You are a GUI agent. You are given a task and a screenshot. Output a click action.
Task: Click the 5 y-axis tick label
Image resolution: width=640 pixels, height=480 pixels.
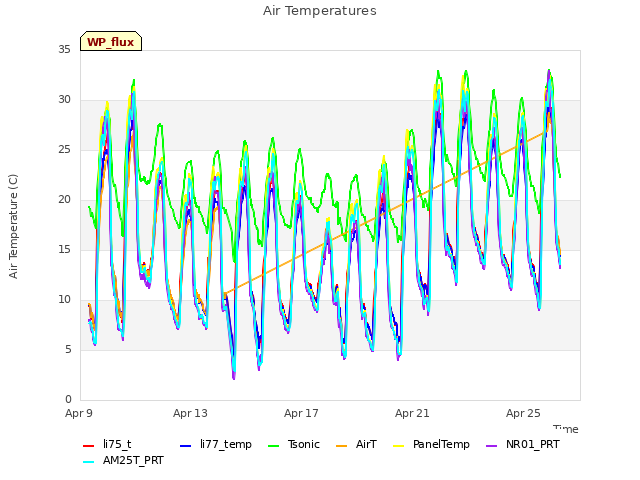coord(68,350)
